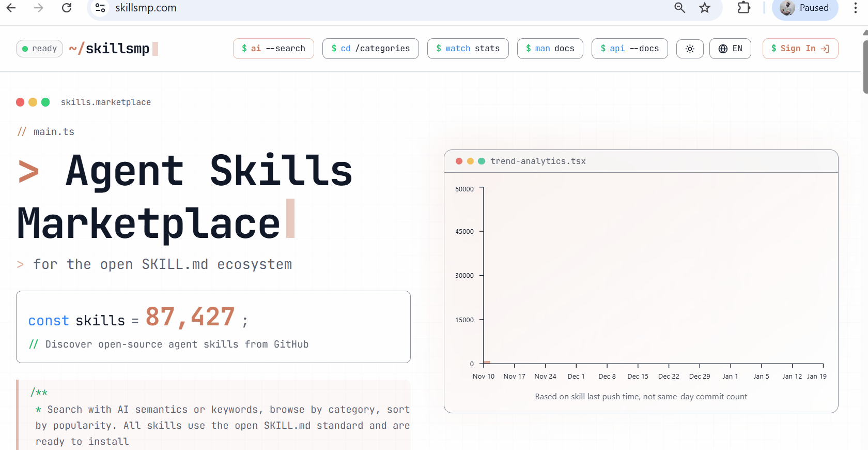The width and height of the screenshot is (868, 450).
Task: Click the skillsmp.com address bar URL
Action: pos(146,8)
